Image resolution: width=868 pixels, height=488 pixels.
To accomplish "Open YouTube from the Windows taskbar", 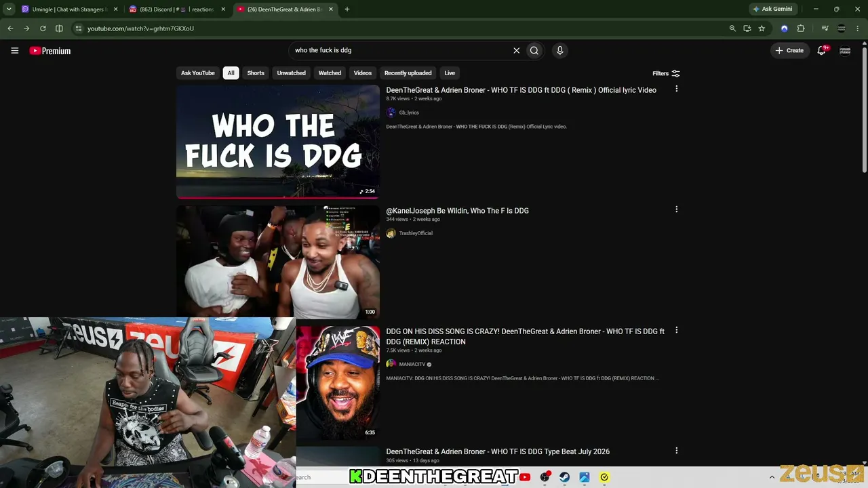I will coord(525,477).
